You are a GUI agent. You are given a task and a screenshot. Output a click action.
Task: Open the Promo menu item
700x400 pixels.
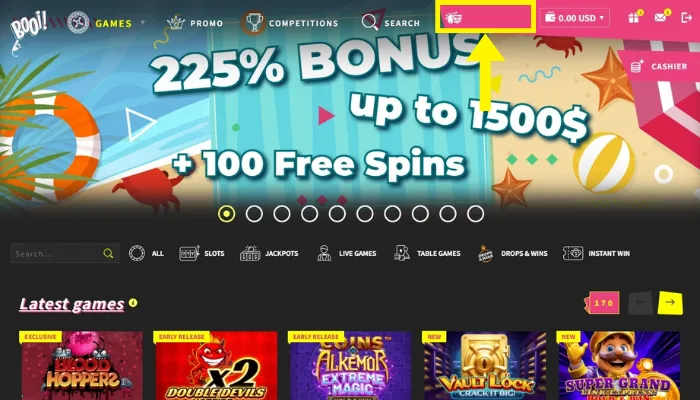[195, 23]
